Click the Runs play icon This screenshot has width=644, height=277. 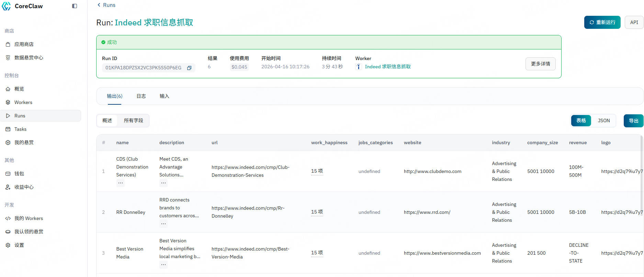point(8,116)
